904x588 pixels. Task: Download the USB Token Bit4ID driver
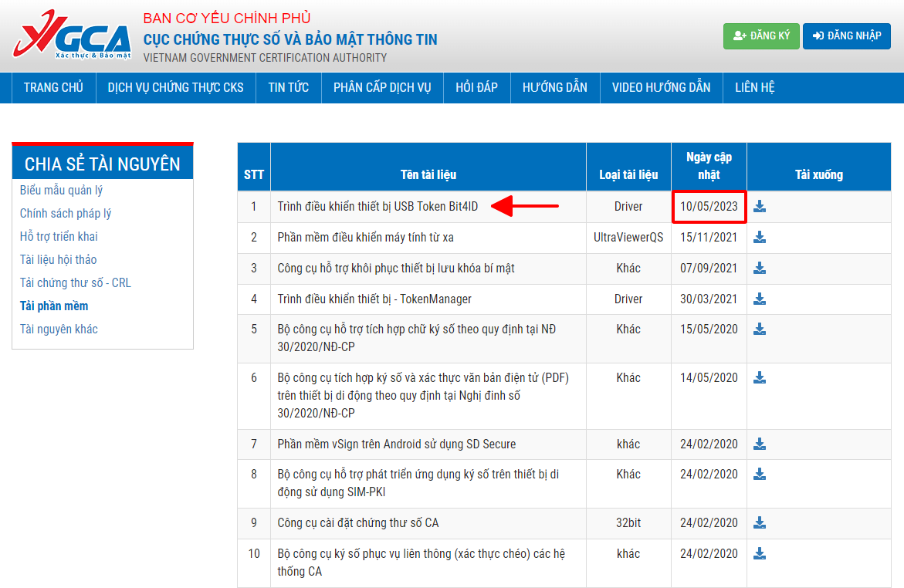tap(760, 207)
